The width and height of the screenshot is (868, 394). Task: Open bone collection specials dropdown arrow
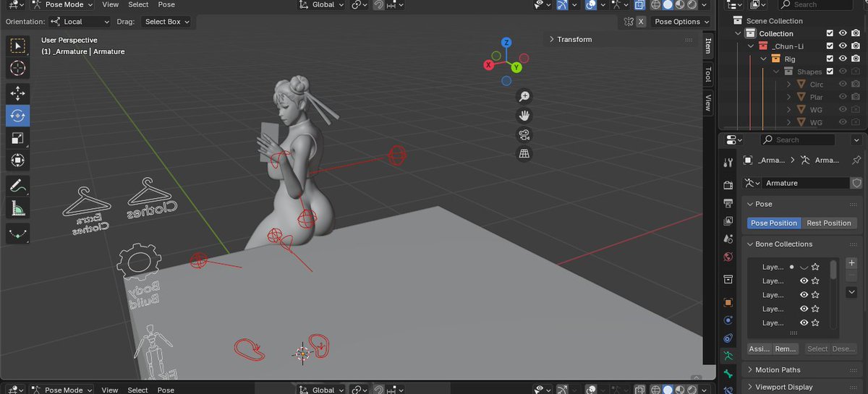851,292
